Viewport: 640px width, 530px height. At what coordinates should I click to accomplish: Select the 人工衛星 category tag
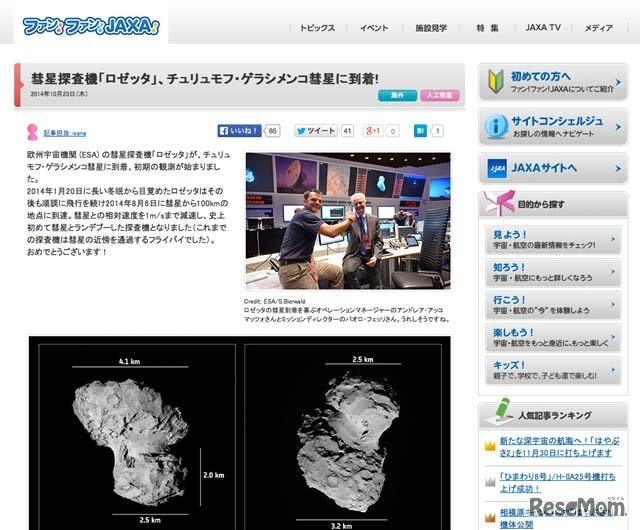click(440, 96)
